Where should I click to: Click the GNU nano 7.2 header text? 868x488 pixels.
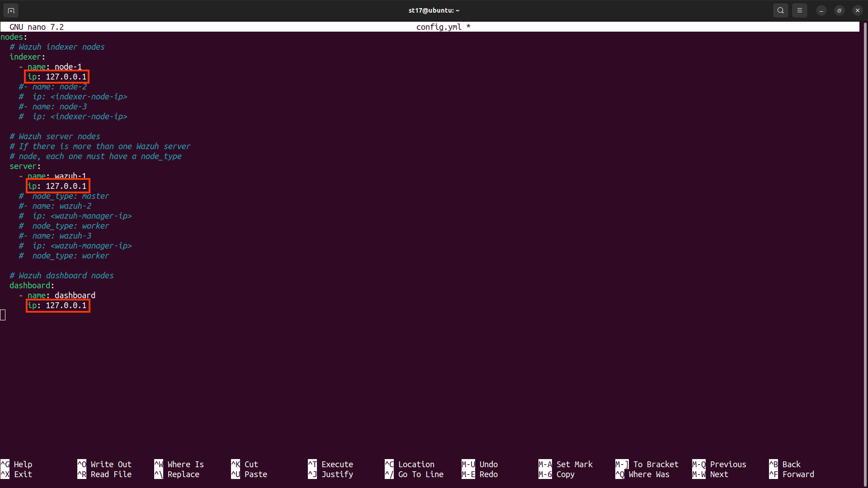[37, 27]
